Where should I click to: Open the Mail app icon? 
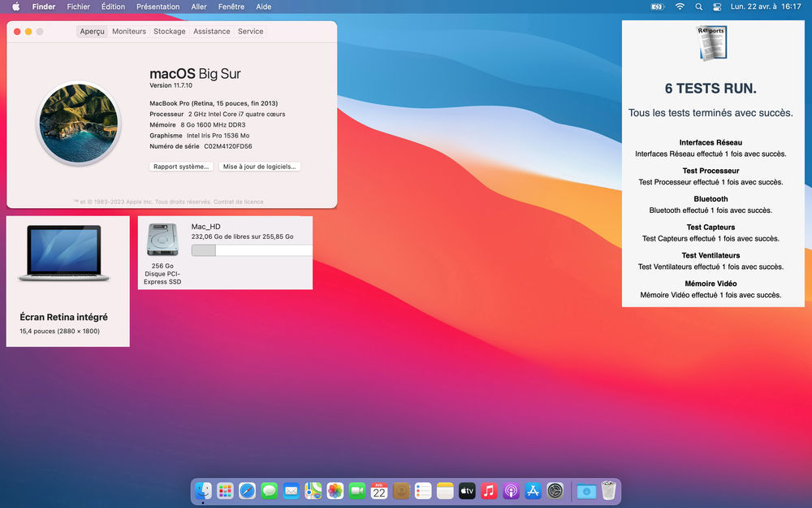292,491
